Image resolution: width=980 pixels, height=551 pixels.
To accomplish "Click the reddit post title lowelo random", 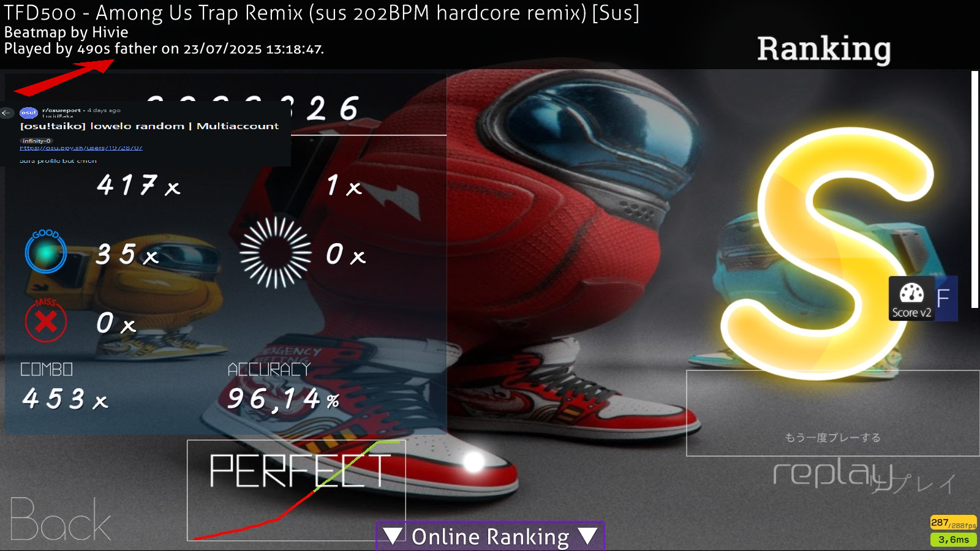I will [149, 126].
